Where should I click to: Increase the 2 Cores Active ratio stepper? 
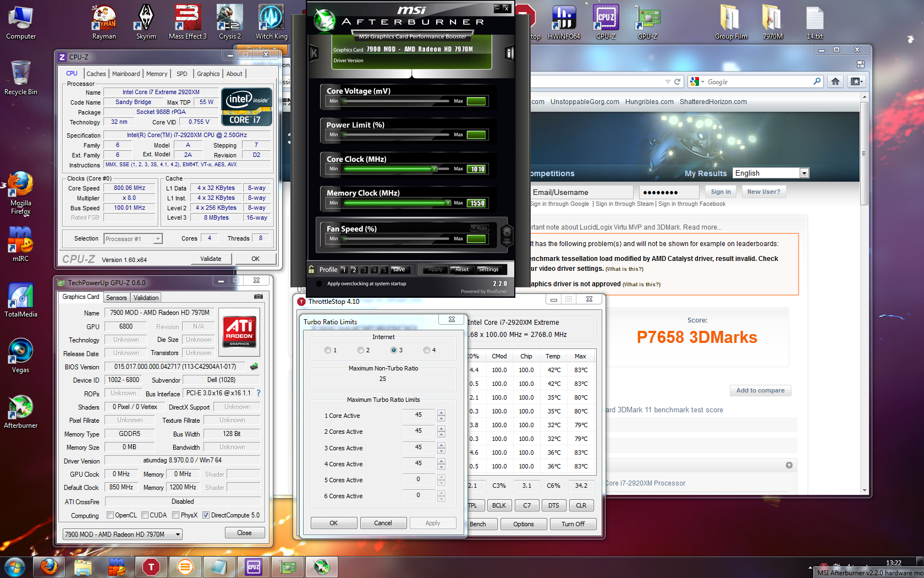[x=441, y=428]
